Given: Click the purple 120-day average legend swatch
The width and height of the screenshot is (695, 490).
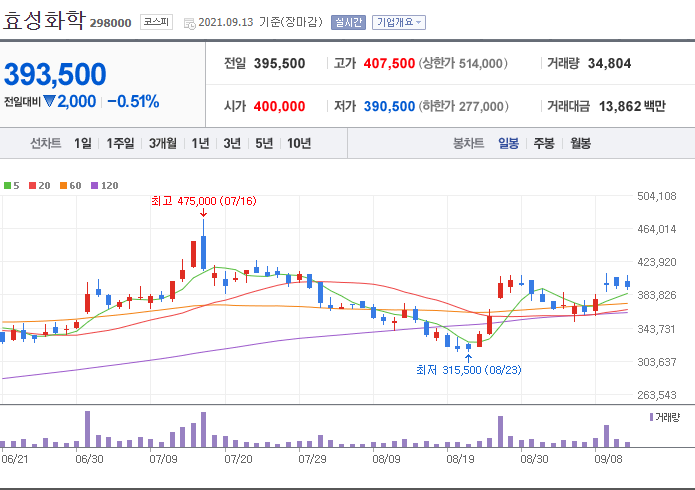Looking at the screenshot, I should coord(94,185).
